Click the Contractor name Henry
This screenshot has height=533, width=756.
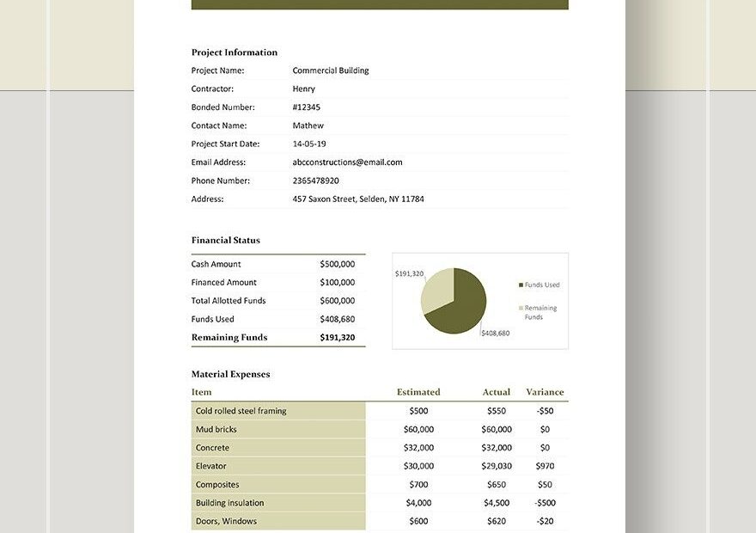pyautogui.click(x=304, y=88)
